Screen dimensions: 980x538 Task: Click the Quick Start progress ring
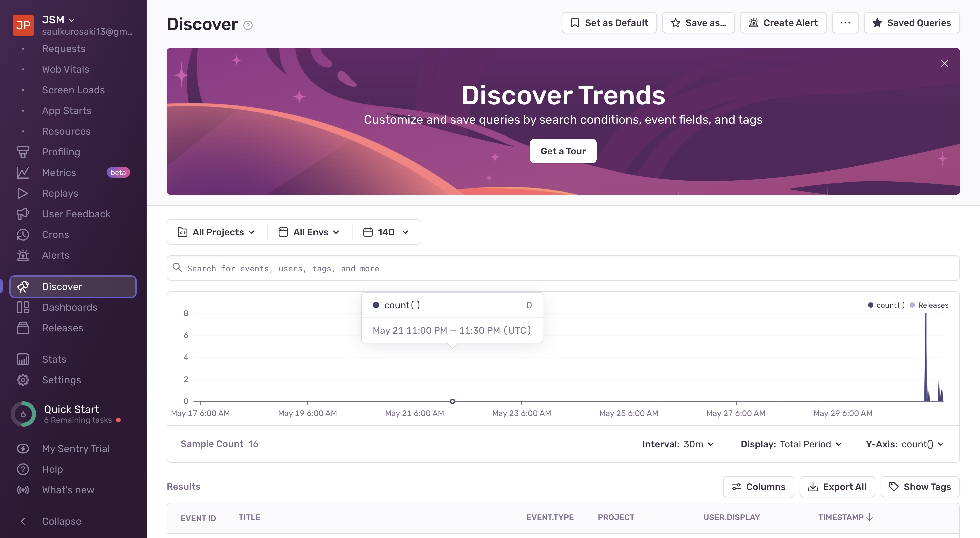23,414
